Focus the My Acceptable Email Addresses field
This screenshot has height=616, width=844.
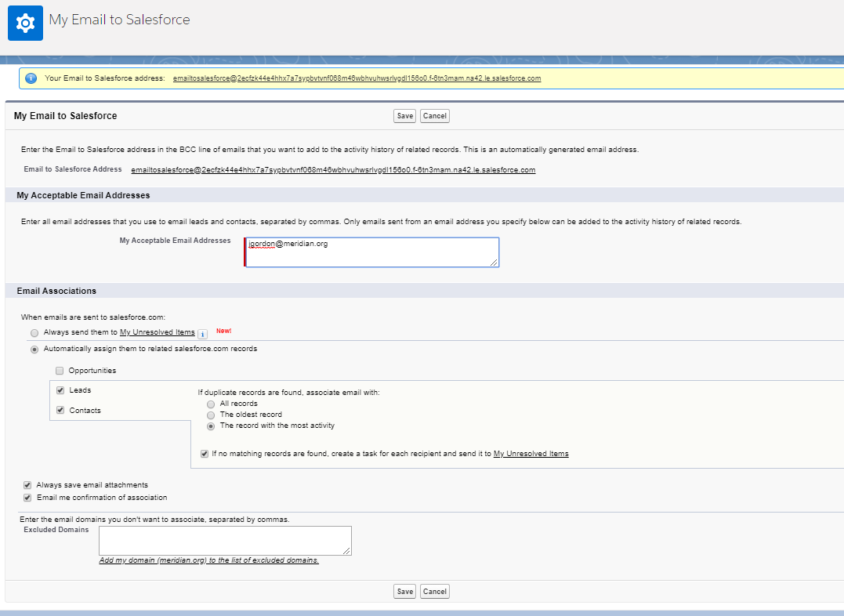(372, 252)
